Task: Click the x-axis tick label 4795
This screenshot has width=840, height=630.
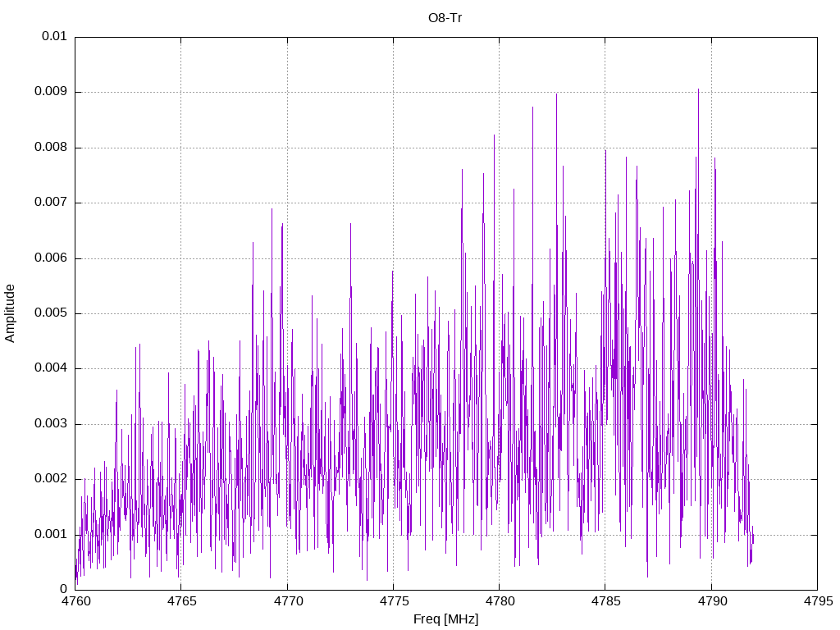Action: pyautogui.click(x=818, y=601)
